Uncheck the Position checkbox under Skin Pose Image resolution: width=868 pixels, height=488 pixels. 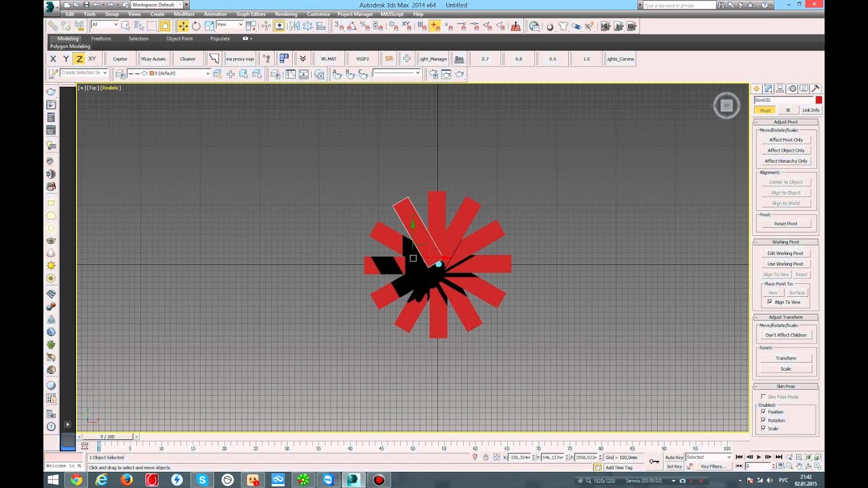tap(764, 411)
